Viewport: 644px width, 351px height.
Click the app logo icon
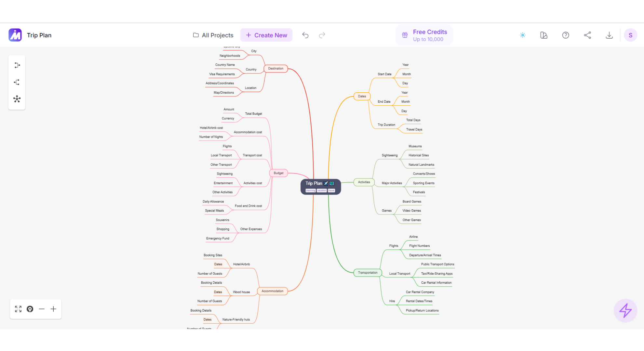point(15,35)
